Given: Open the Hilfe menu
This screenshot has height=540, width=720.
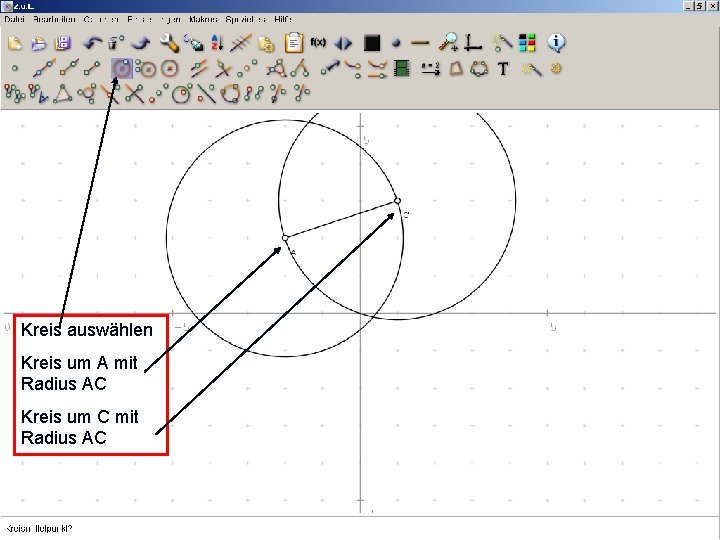Looking at the screenshot, I should (283, 19).
